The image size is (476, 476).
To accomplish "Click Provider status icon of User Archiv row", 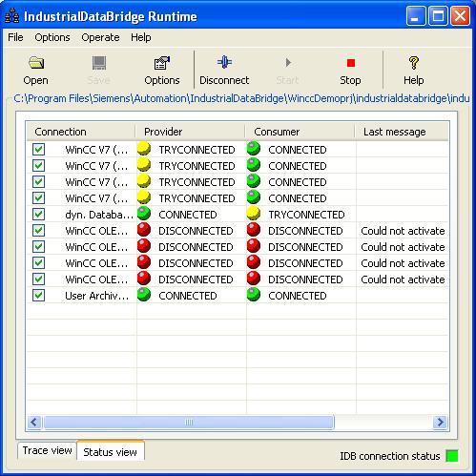I will point(144,295).
